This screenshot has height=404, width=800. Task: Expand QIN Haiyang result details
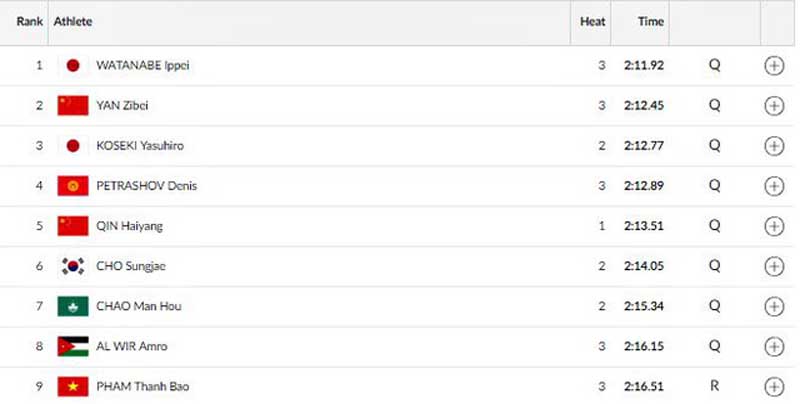(774, 226)
